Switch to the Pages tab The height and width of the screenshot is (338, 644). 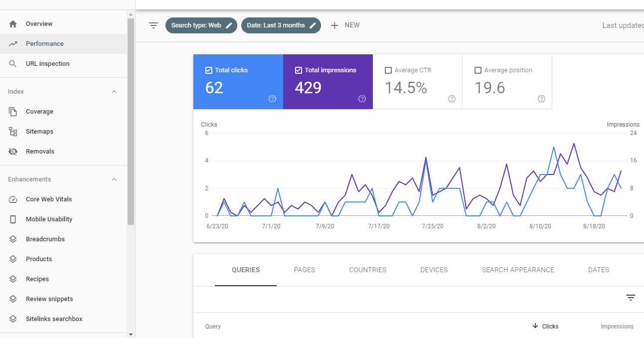(x=304, y=270)
